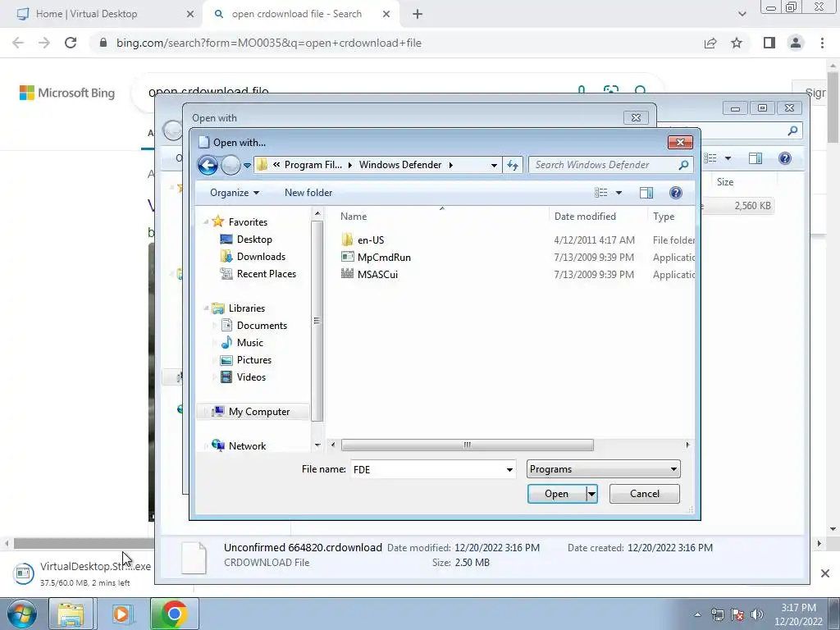This screenshot has height=630, width=840.
Task: Open the Music library
Action: pos(249,342)
